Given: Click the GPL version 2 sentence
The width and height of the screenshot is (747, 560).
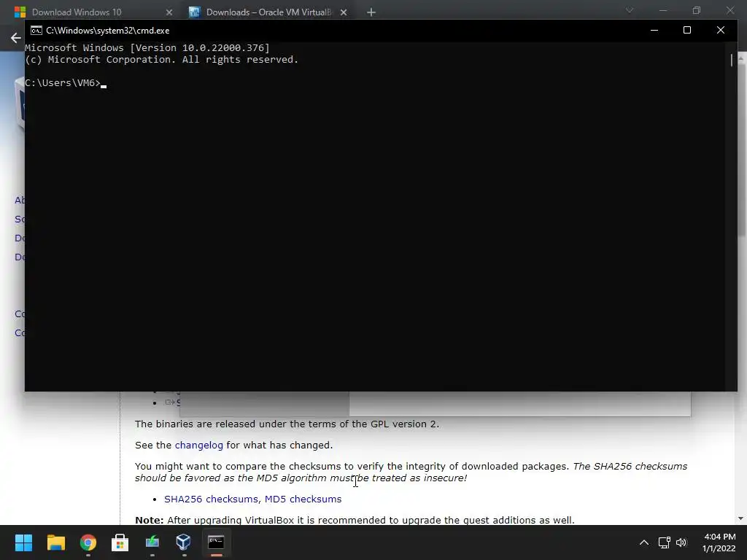Looking at the screenshot, I should click(287, 424).
